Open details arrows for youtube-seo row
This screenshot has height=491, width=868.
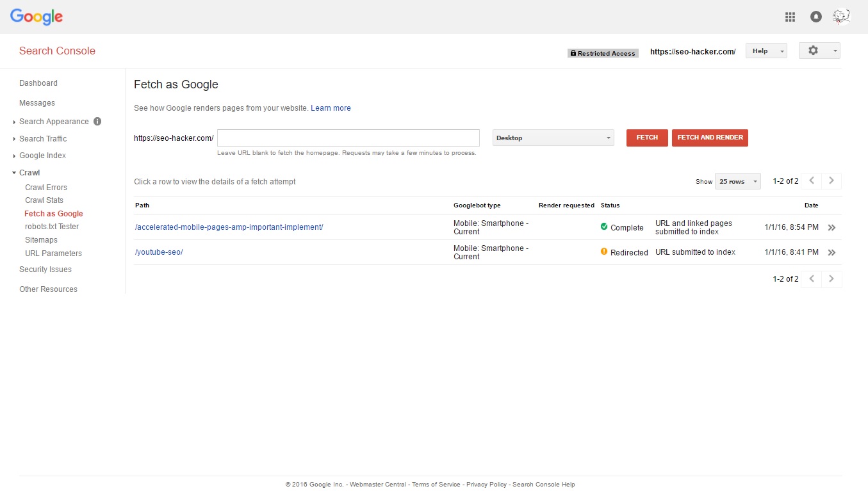[831, 253]
